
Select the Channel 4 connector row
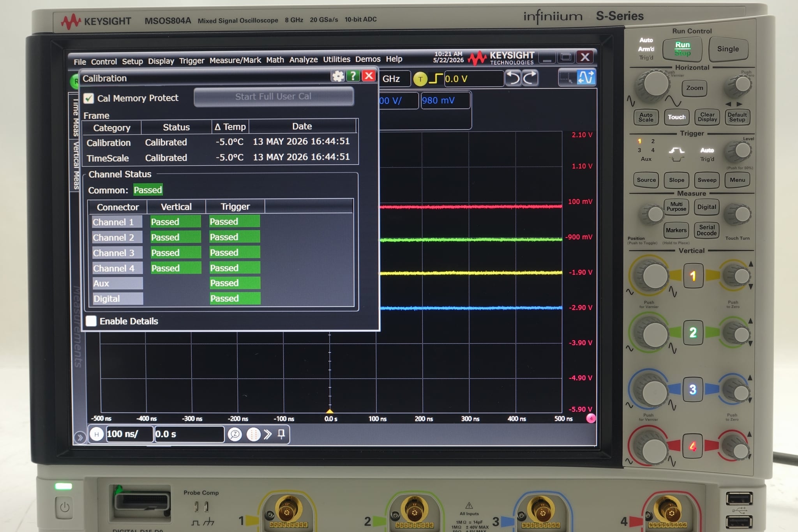tap(117, 268)
